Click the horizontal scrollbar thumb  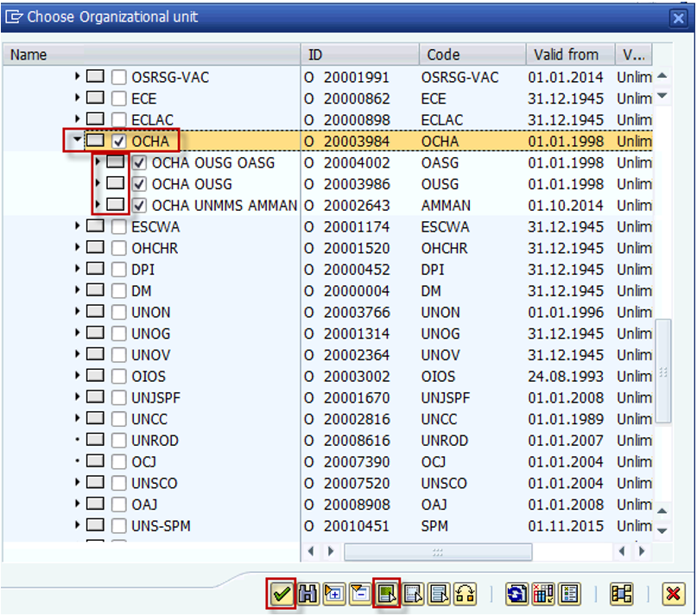(x=438, y=552)
